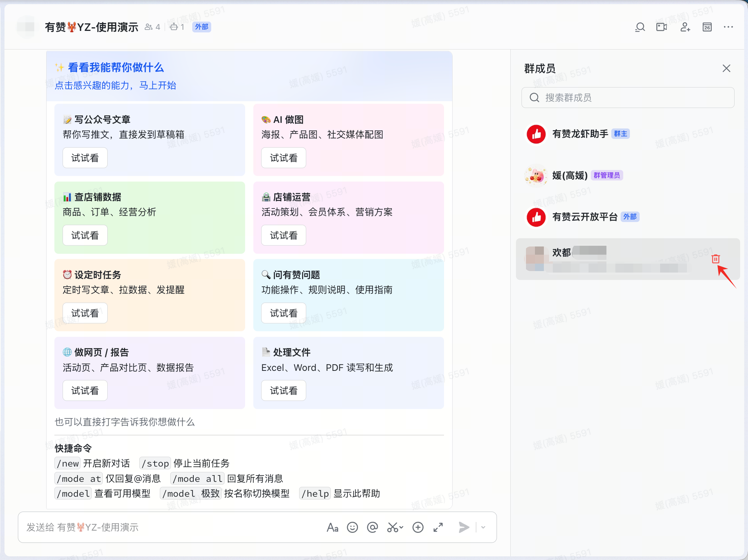The image size is (748, 560).
Task: Try 查店铺数据 with 试试看 button
Action: (x=85, y=235)
